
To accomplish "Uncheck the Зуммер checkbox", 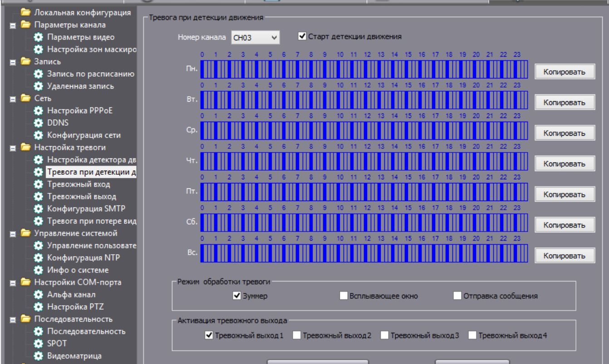I will point(236,296).
